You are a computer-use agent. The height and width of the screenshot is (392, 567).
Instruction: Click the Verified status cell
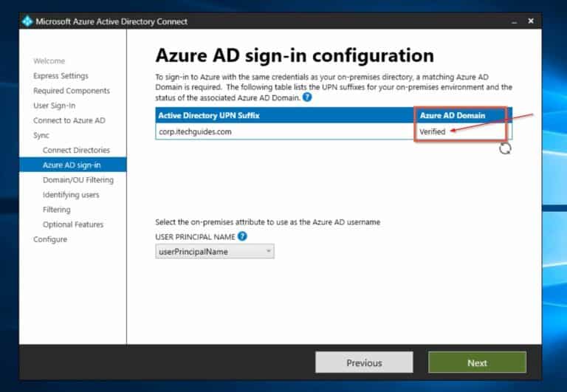(x=432, y=131)
